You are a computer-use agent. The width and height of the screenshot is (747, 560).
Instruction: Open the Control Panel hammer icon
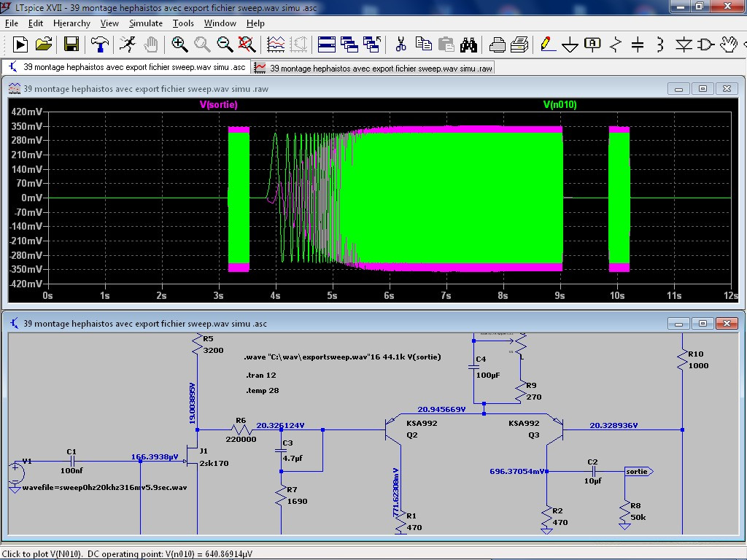tap(99, 44)
